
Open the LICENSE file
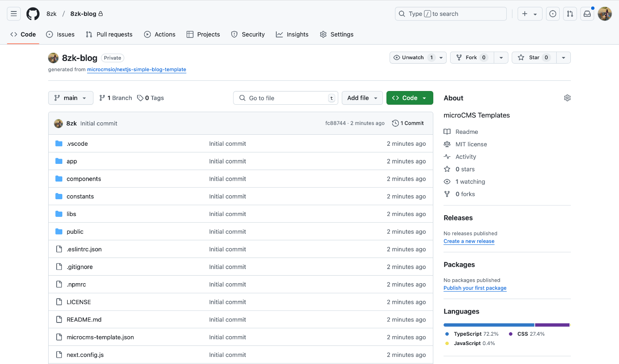[x=79, y=302]
